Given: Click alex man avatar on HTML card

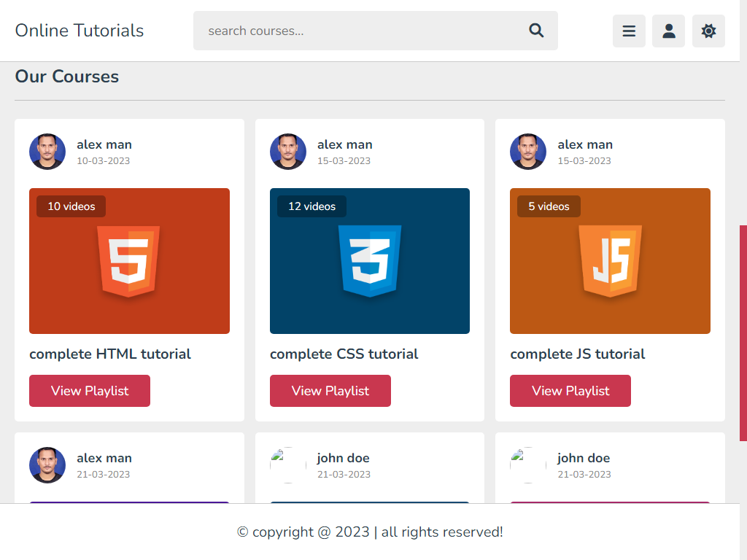Looking at the screenshot, I should coord(47,152).
